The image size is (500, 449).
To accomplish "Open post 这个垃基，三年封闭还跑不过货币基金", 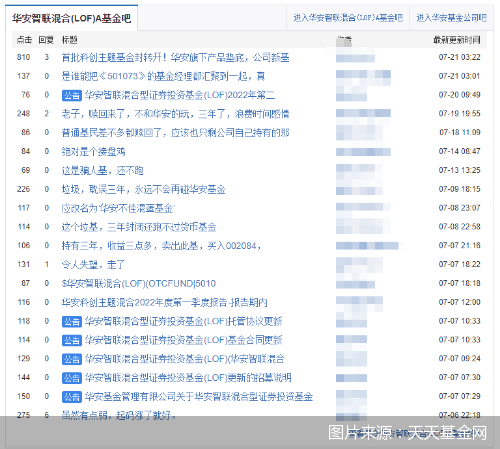I will click(139, 227).
